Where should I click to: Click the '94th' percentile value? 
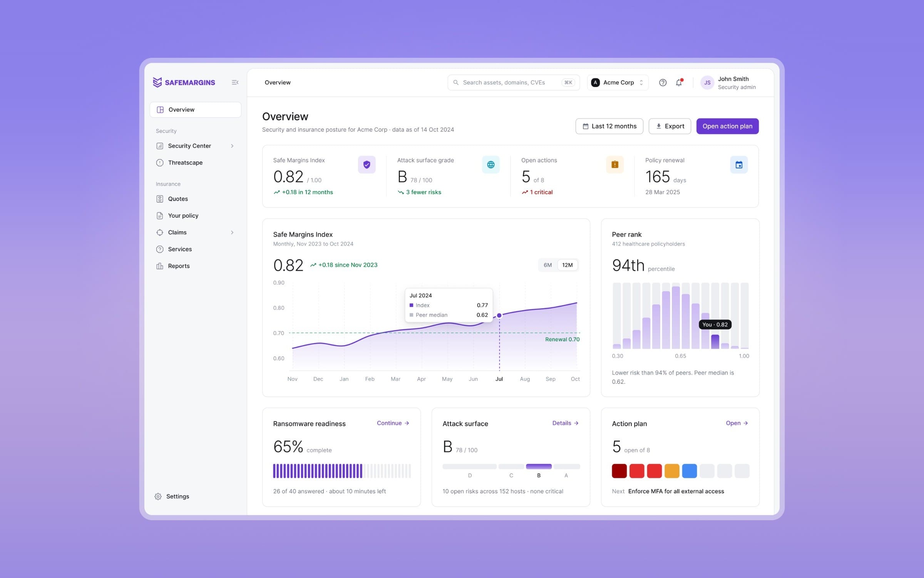click(x=628, y=265)
